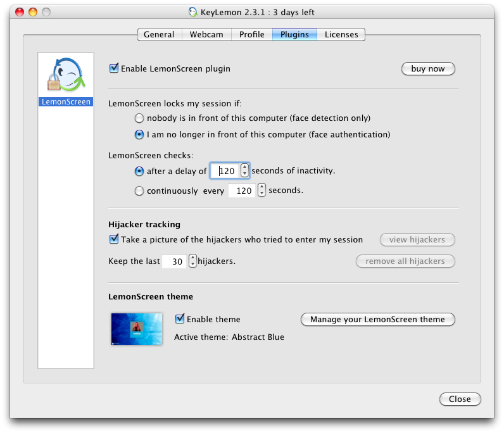
Task: Click remove all hijackers button
Action: coord(405,261)
